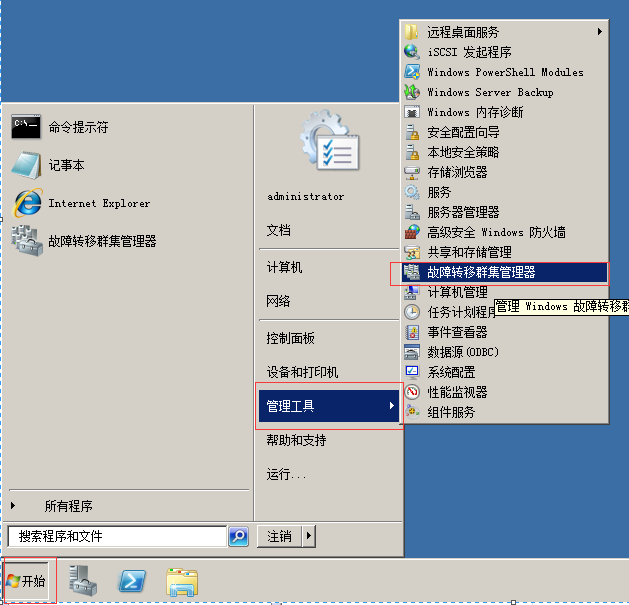The width and height of the screenshot is (629, 605).
Task: Open the PowerShell icon on taskbar
Action: 133,581
